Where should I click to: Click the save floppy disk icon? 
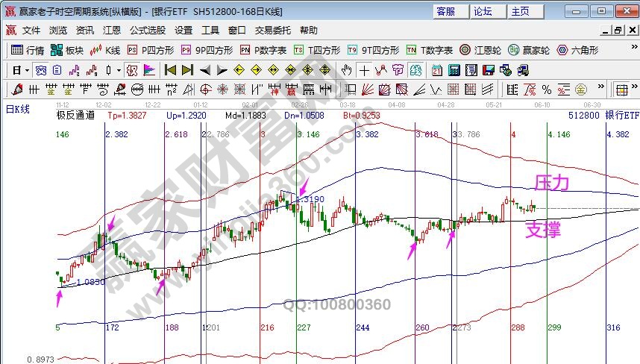(x=488, y=70)
